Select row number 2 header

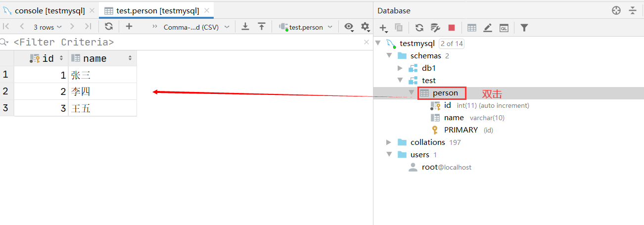(7, 91)
